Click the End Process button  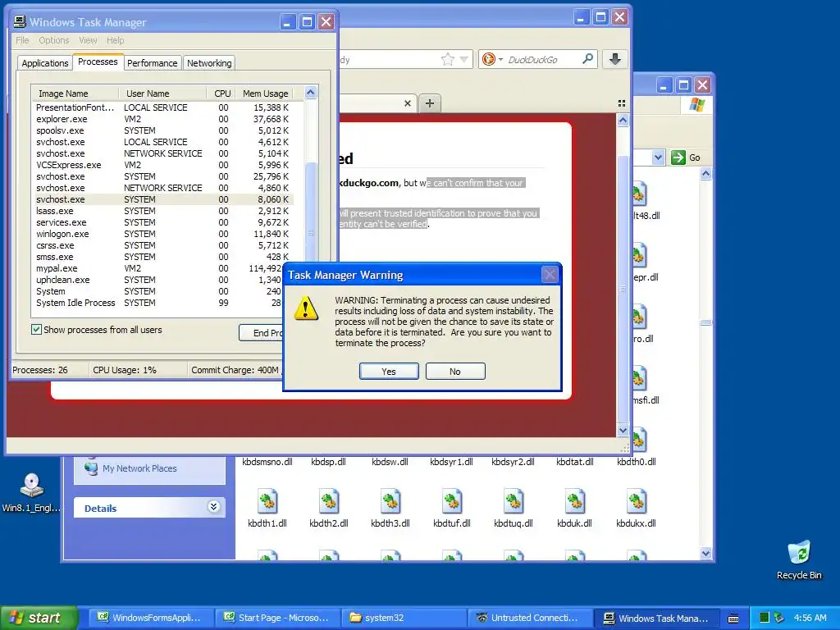pyautogui.click(x=261, y=333)
